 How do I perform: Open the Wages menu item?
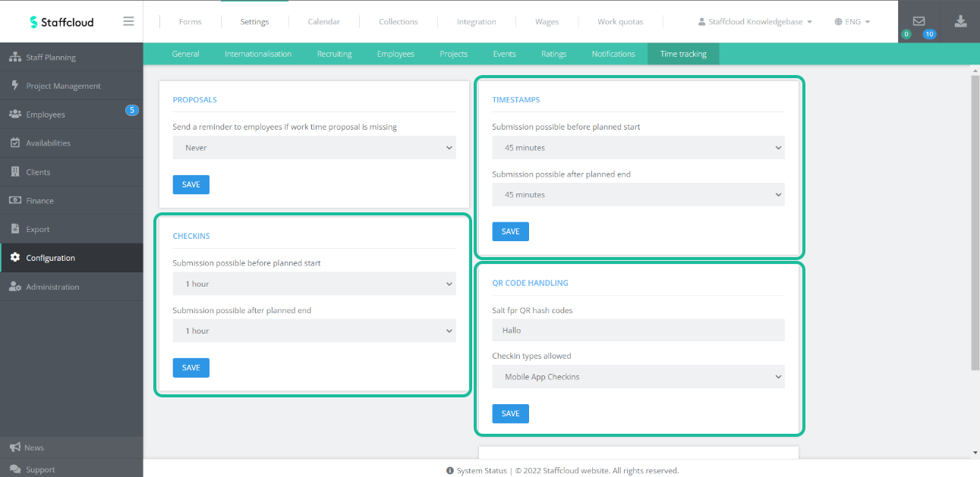tap(547, 21)
